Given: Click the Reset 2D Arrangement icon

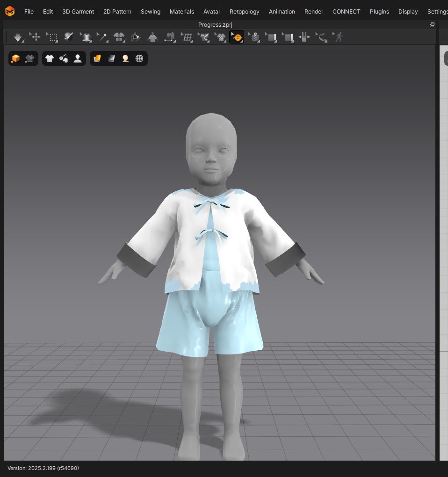Looking at the screenshot, I should (x=119, y=37).
